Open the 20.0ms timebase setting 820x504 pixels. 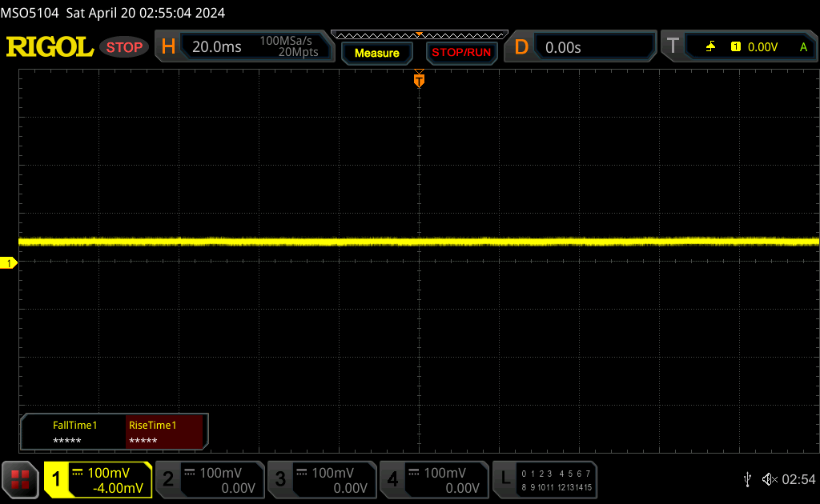pyautogui.click(x=217, y=47)
